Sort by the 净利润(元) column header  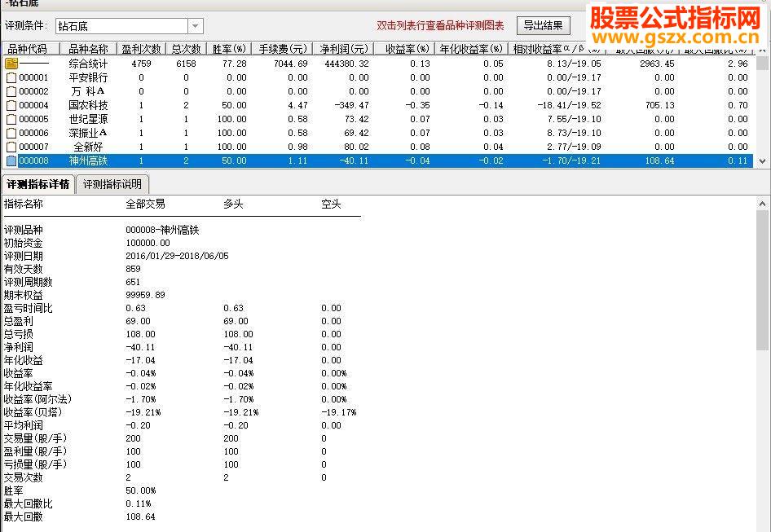343,49
